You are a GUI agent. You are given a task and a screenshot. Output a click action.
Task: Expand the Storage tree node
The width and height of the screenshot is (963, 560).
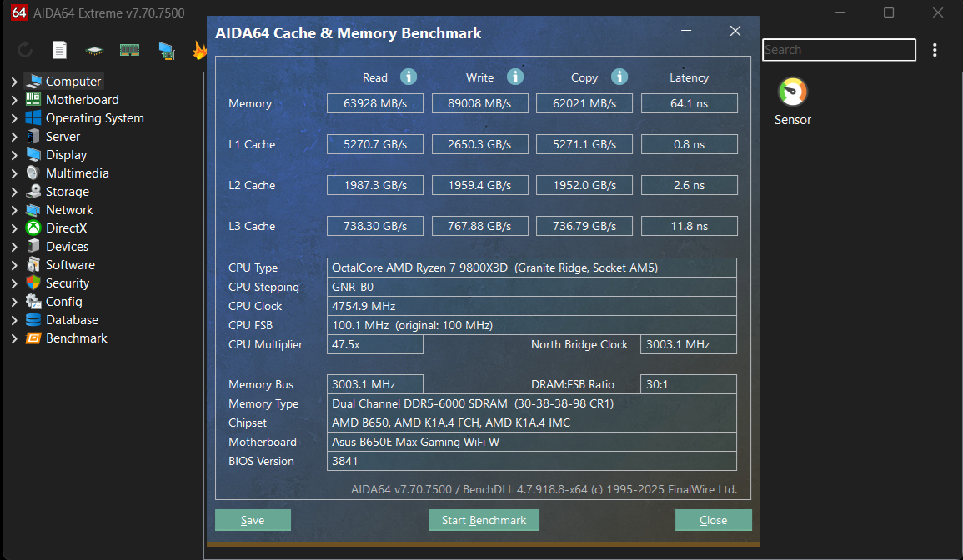pos(14,192)
